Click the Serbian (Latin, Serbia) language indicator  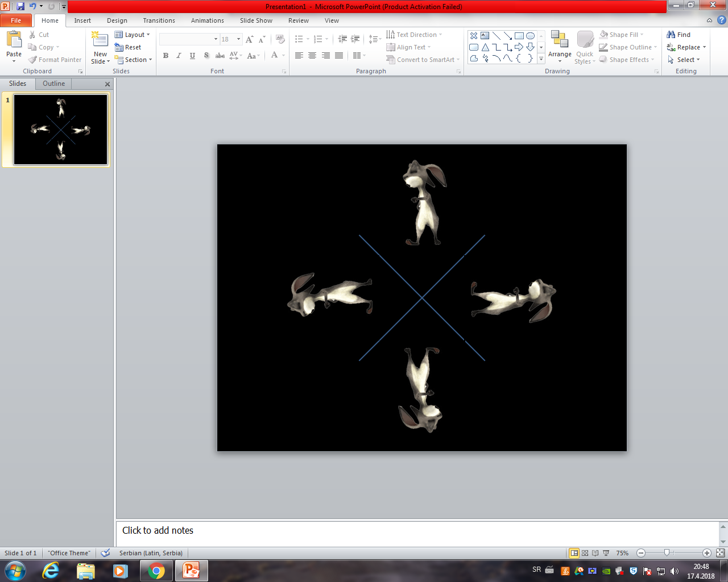click(x=151, y=553)
